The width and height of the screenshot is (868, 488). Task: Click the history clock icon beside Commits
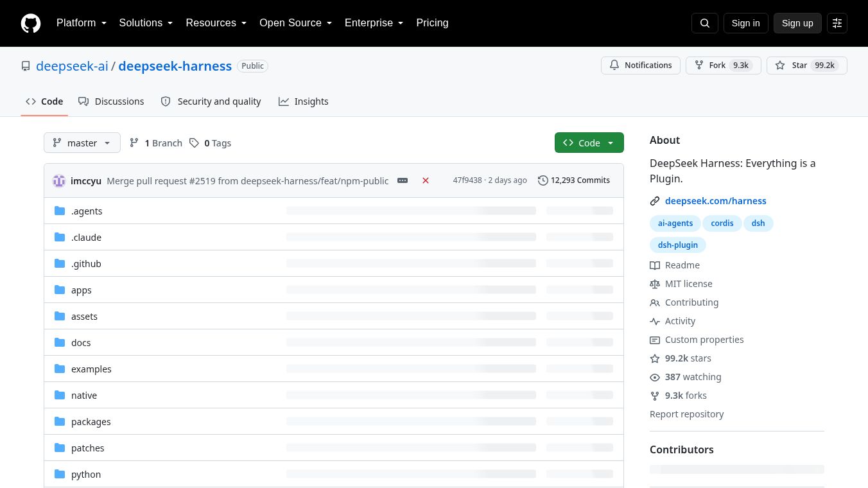(x=543, y=180)
